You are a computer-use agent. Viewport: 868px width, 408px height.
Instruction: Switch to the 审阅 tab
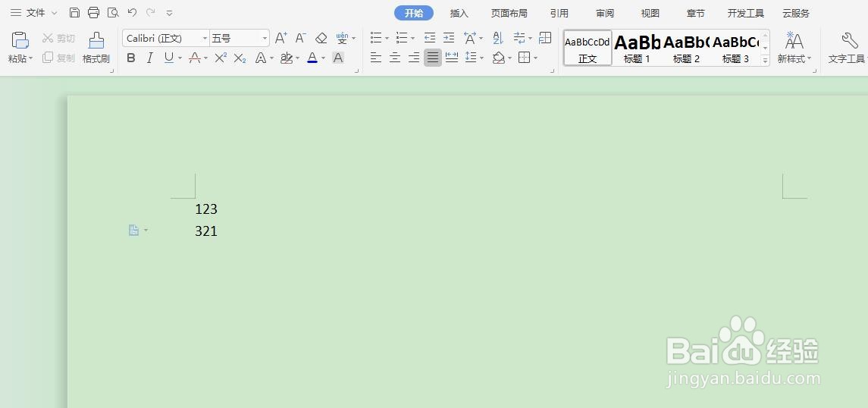click(x=605, y=14)
